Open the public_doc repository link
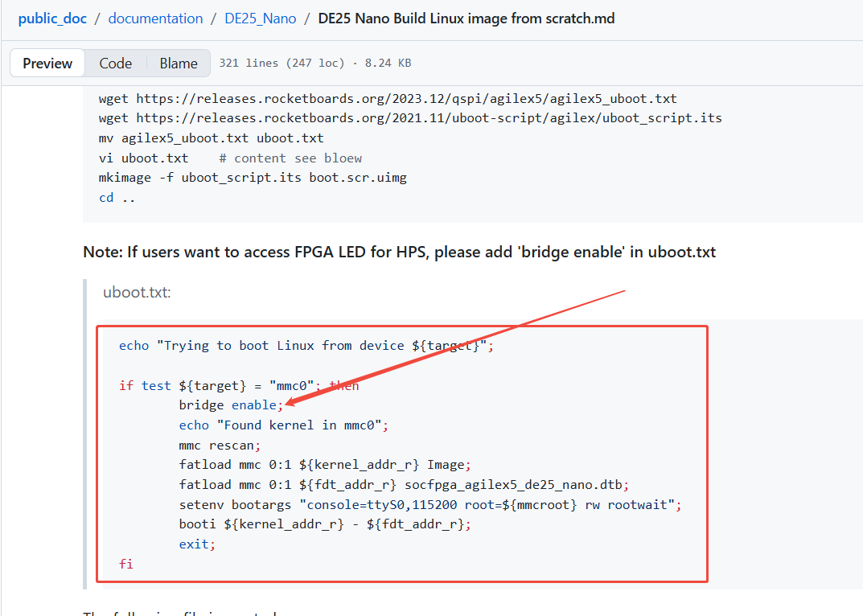Image resolution: width=863 pixels, height=616 pixels. pyautogui.click(x=52, y=18)
